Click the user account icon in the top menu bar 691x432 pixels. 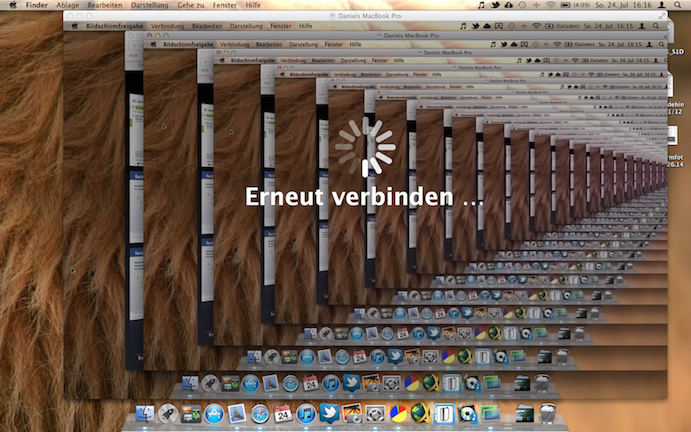661,5
